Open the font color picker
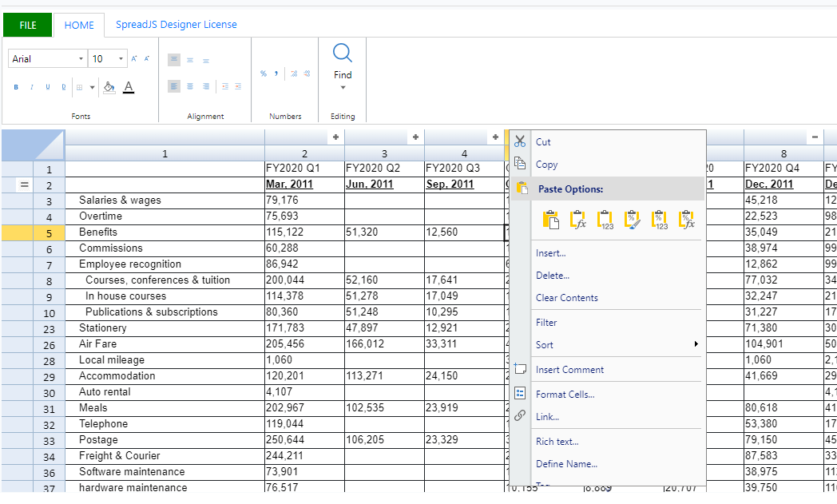Screen dimensions: 837x504 (129, 86)
